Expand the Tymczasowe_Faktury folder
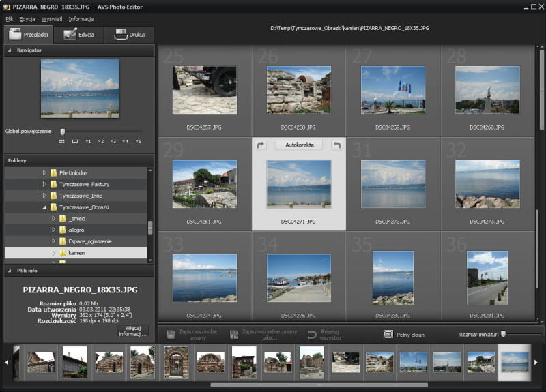 44,184
